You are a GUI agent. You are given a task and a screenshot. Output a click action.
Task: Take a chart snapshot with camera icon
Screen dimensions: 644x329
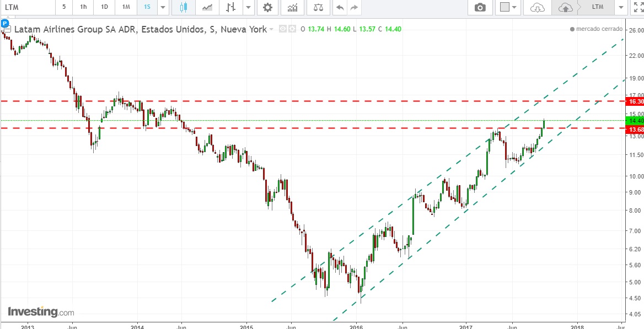[480, 7]
